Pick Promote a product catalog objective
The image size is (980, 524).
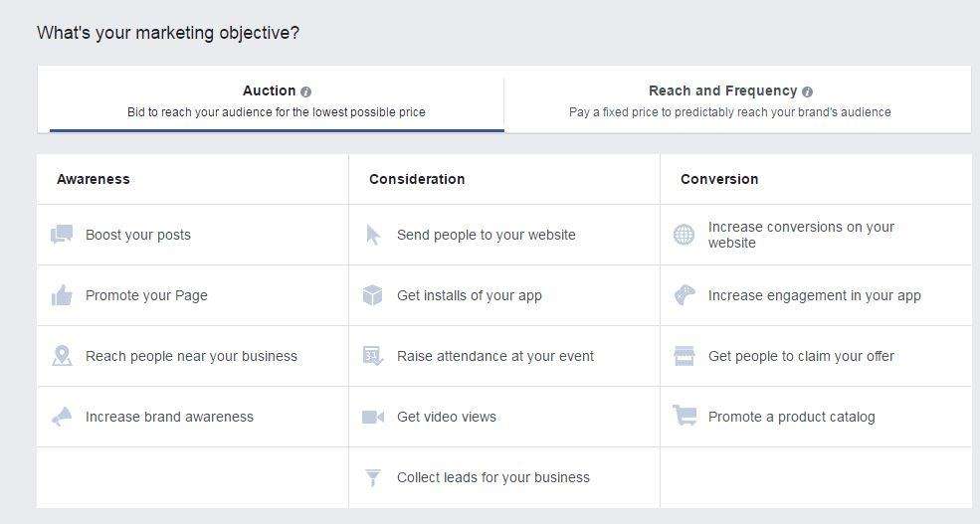[816, 417]
